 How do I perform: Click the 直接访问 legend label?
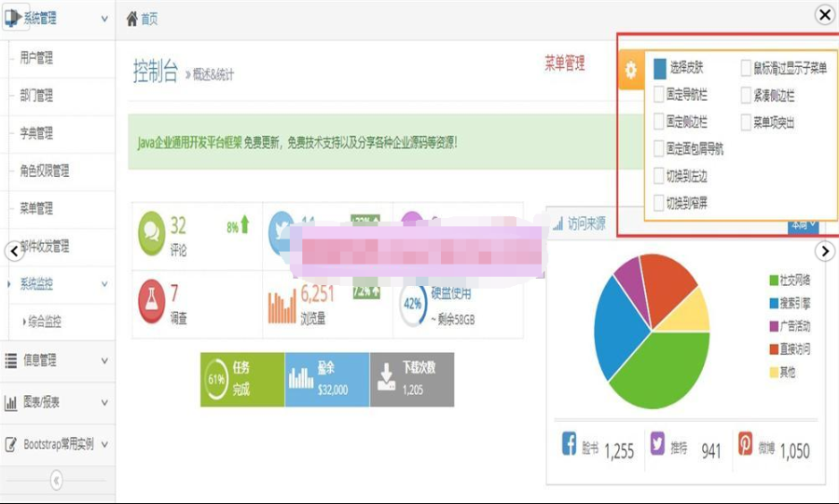pyautogui.click(x=794, y=349)
